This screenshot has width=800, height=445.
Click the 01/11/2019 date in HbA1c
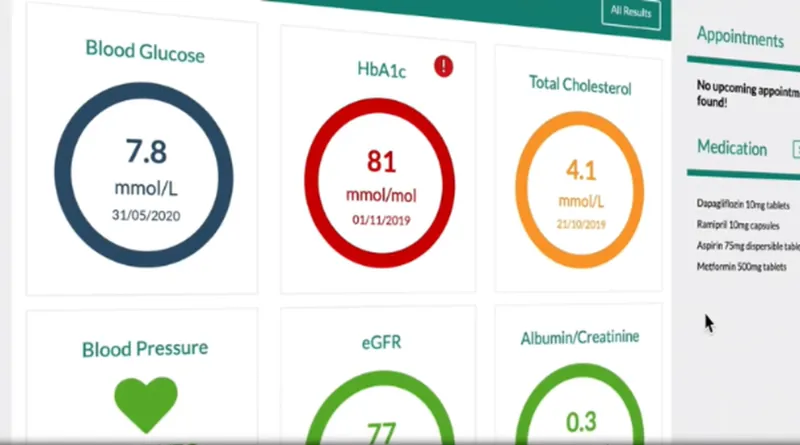(x=381, y=220)
